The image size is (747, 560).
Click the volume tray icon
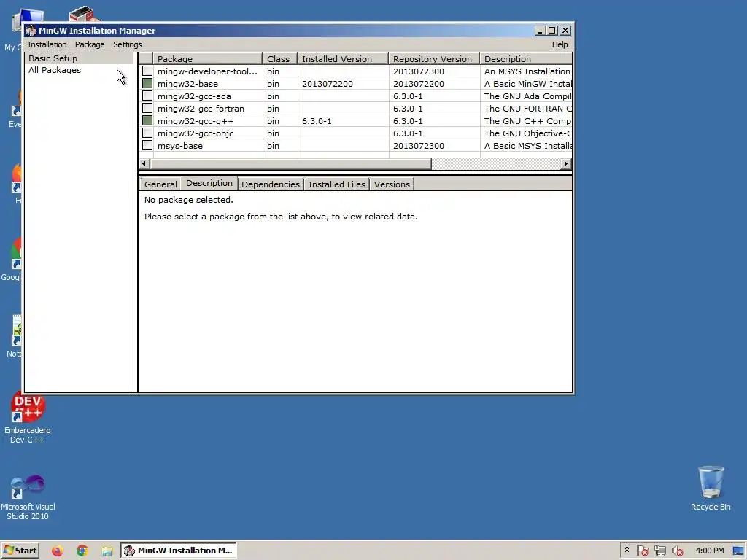(x=677, y=551)
